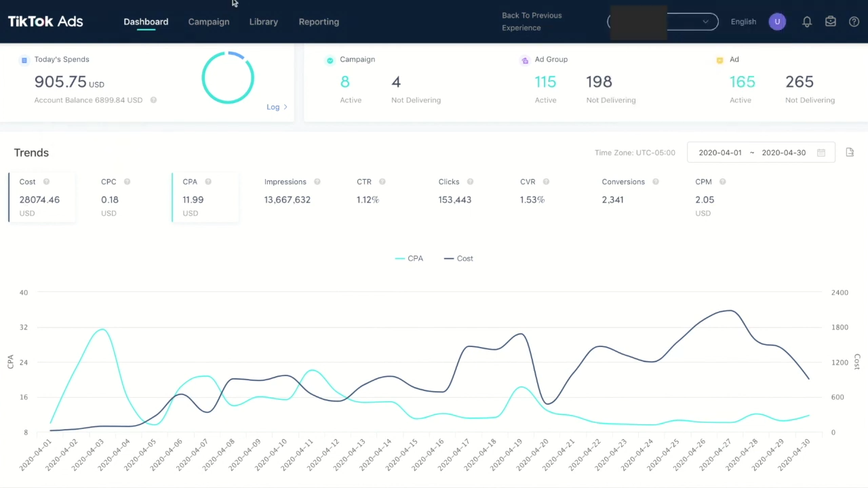Image resolution: width=868 pixels, height=488 pixels.
Task: Toggle the Cost series in chart legend
Action: click(458, 258)
